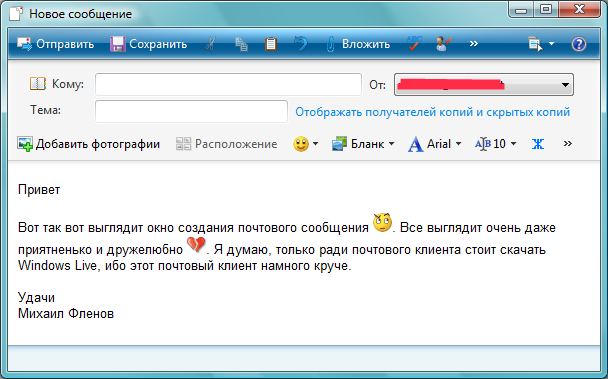
Task: Open the Arial font dropdown
Action: [x=434, y=144]
